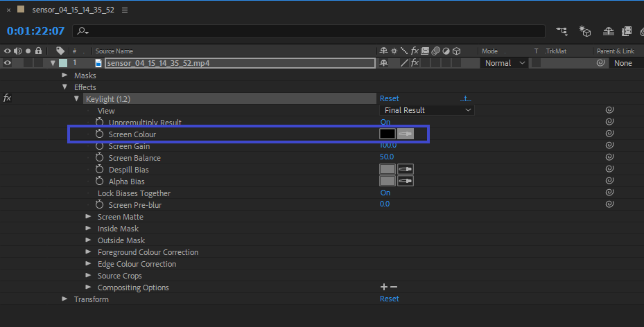Click the TrkMat column header
Image resolution: width=644 pixels, height=327 pixels.
pyautogui.click(x=556, y=51)
